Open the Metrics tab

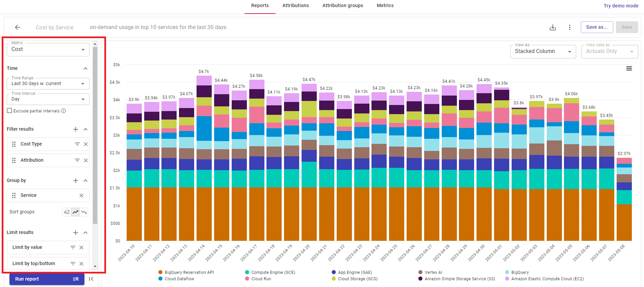(385, 6)
